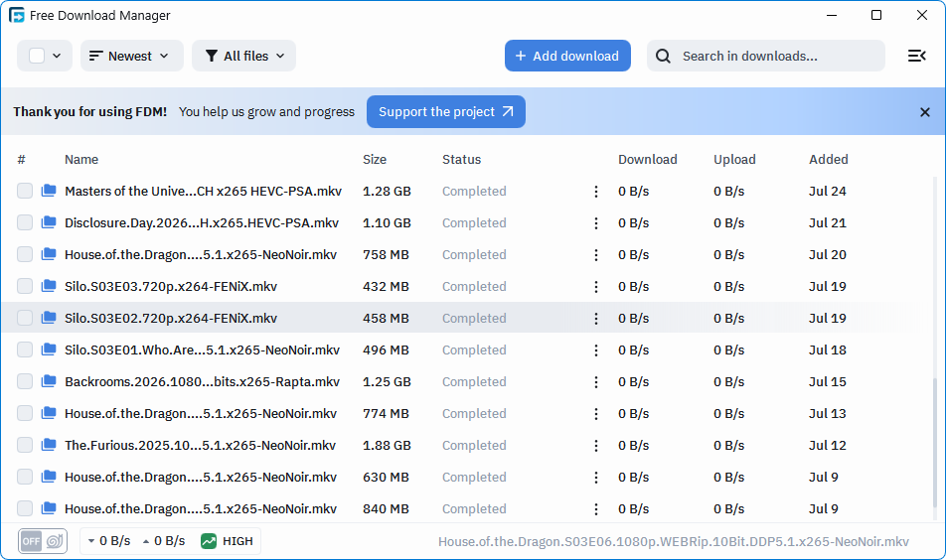Click the Jul 15 added date
The height and width of the screenshot is (560, 946).
(827, 381)
